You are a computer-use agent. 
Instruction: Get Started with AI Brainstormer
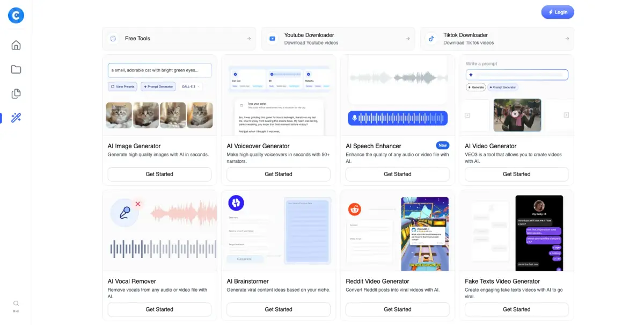[x=279, y=309]
